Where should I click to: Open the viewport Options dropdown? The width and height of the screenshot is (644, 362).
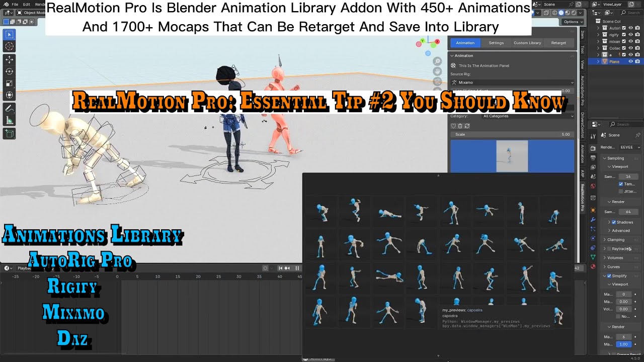[573, 22]
